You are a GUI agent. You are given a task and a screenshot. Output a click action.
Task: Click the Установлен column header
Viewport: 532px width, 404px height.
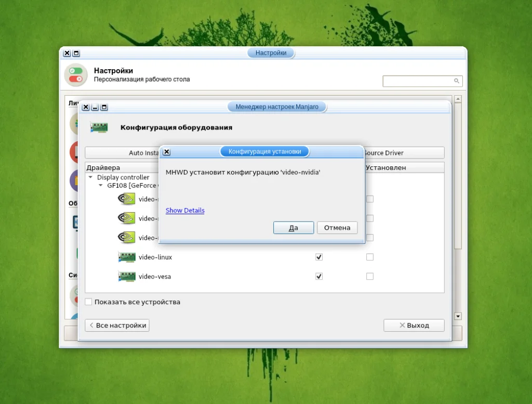pos(404,167)
